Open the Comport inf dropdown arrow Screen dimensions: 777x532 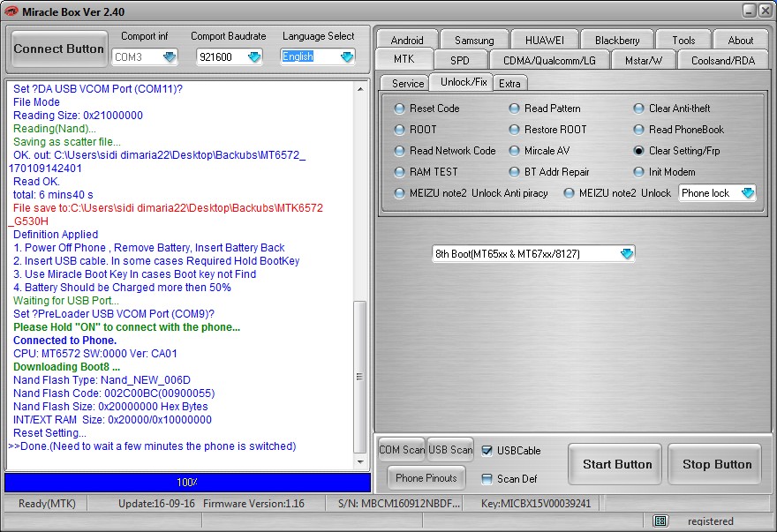pos(170,57)
